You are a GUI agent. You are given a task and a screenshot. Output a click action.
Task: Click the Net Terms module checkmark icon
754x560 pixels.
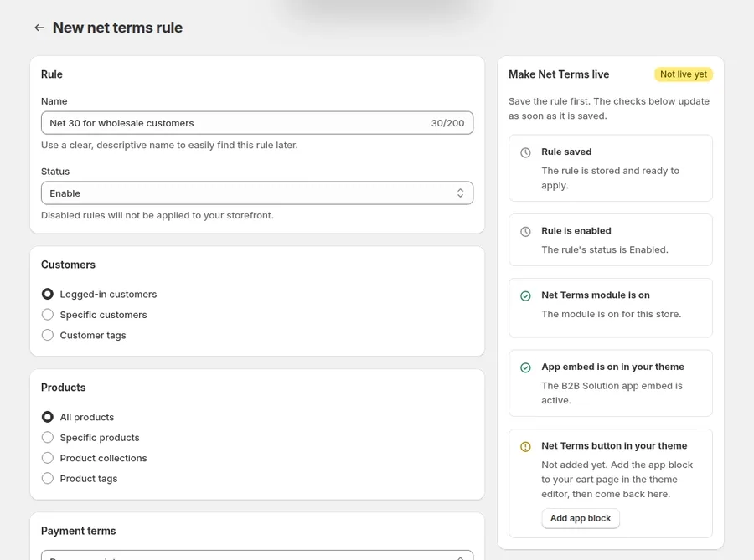point(525,295)
